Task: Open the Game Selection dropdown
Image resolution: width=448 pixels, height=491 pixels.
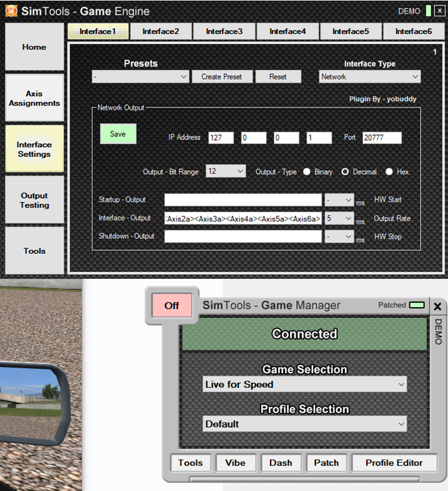Action: (x=305, y=384)
